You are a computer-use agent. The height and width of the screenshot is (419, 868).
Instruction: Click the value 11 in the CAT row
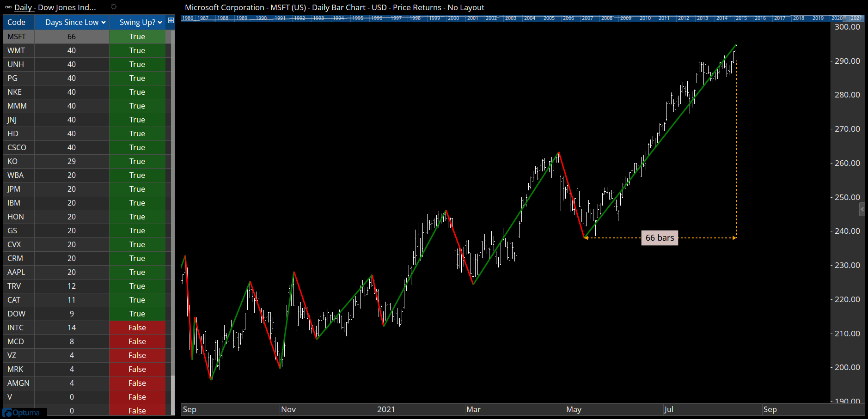72,300
